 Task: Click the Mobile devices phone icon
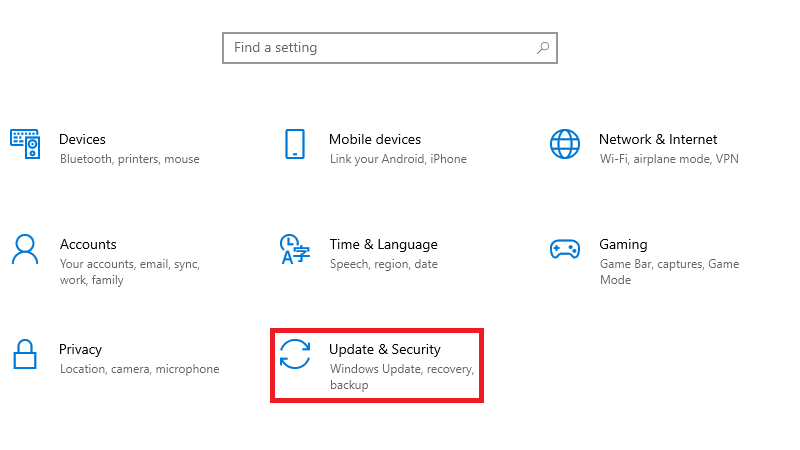295,144
